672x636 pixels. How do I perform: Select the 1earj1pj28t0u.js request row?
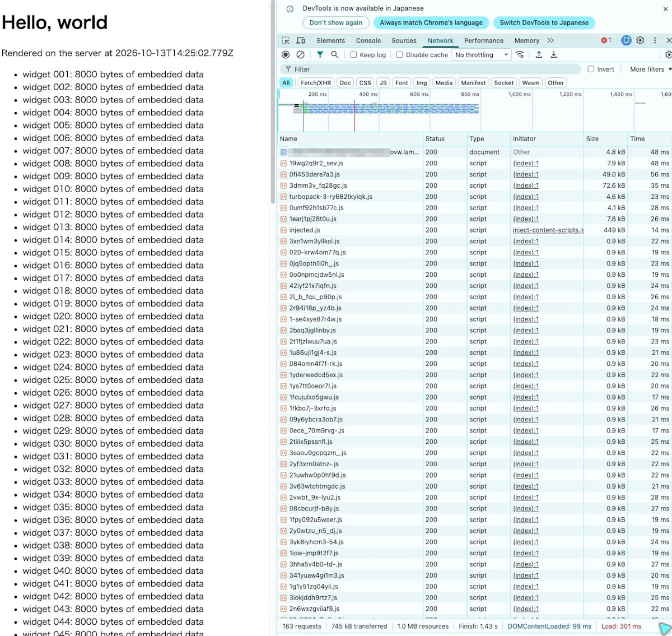(x=475, y=219)
